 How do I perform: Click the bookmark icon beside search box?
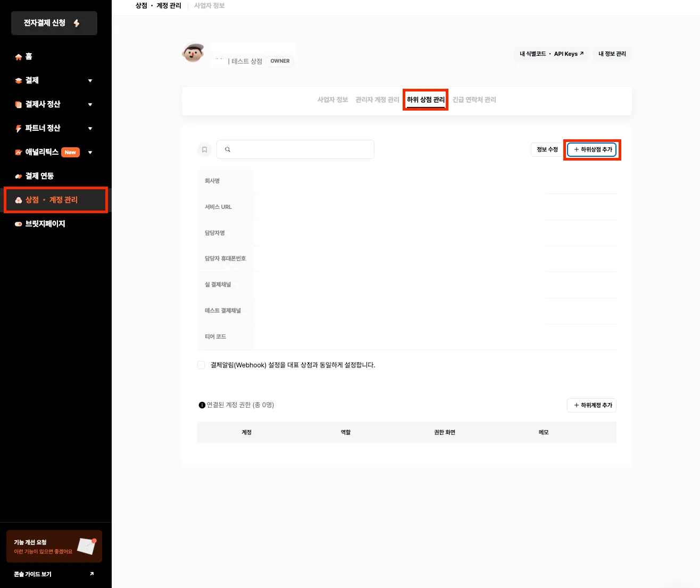(204, 150)
